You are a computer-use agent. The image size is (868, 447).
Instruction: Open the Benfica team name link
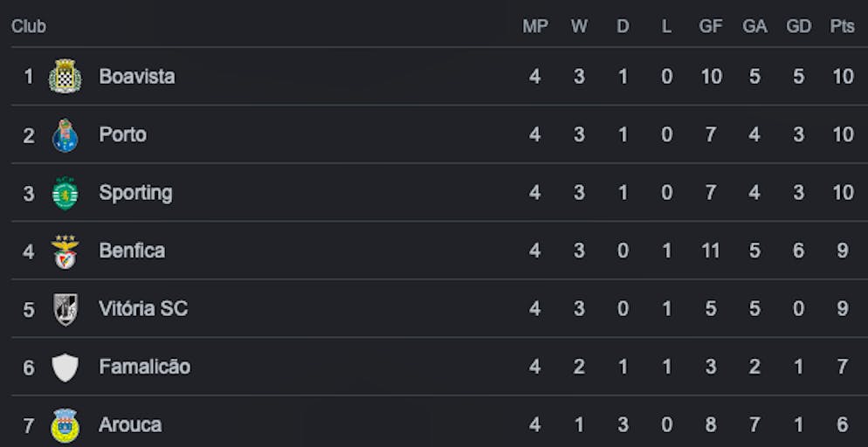pyautogui.click(x=132, y=251)
